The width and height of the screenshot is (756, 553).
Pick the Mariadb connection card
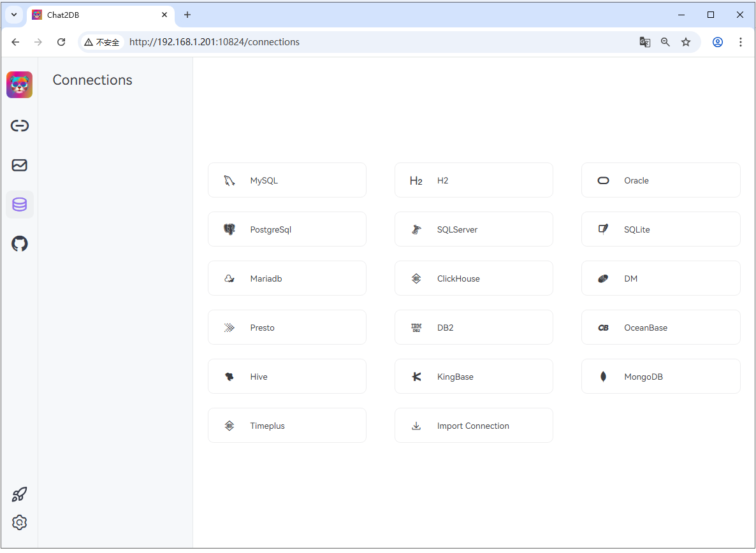click(x=287, y=278)
